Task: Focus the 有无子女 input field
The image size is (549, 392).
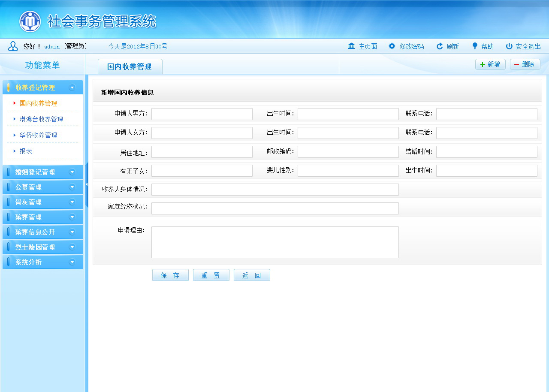Action: [202, 171]
